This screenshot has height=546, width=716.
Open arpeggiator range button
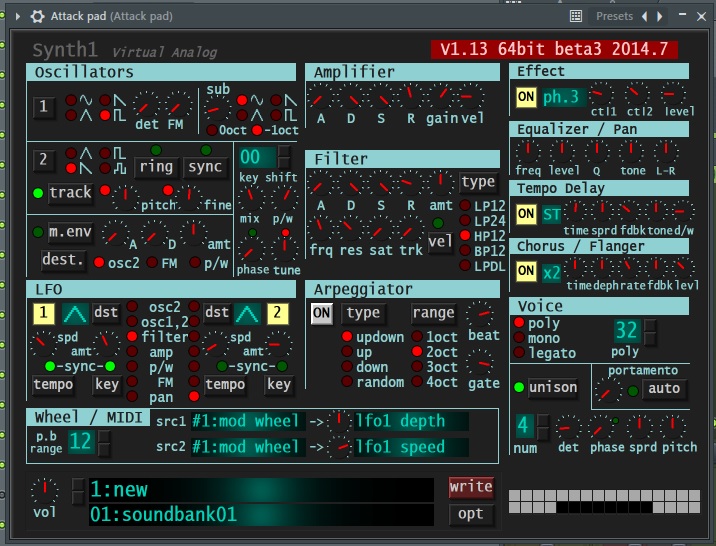(x=433, y=313)
